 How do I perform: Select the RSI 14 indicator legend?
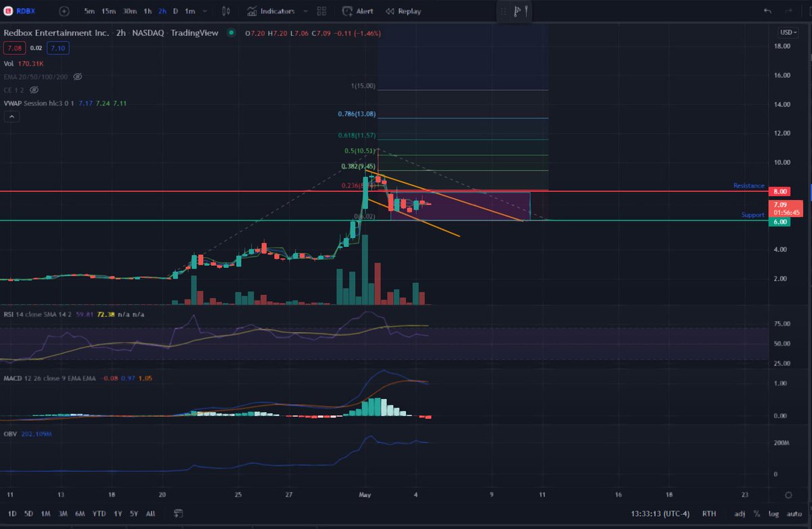point(73,315)
